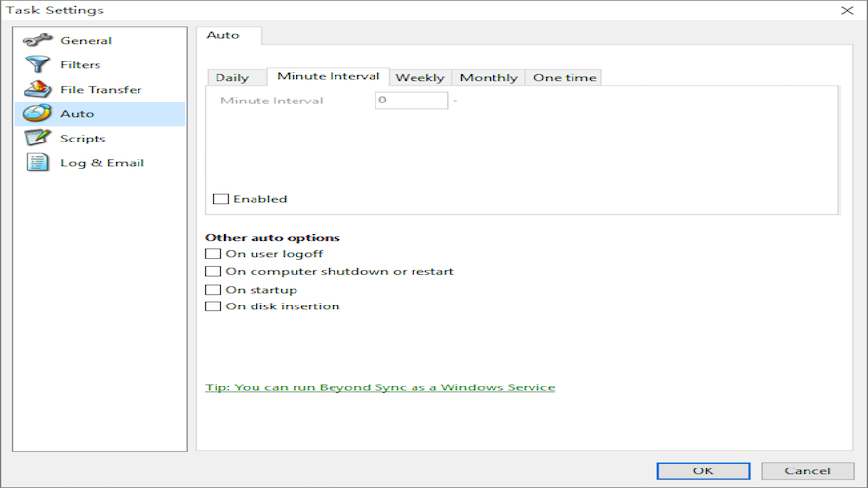The height and width of the screenshot is (488, 868).
Task: Open File Transfer section icon
Action: 37,90
